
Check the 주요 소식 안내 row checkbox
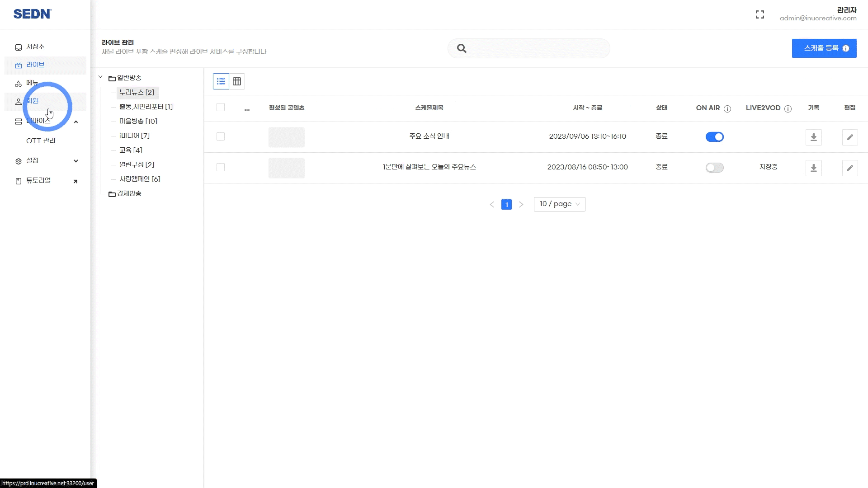221,136
